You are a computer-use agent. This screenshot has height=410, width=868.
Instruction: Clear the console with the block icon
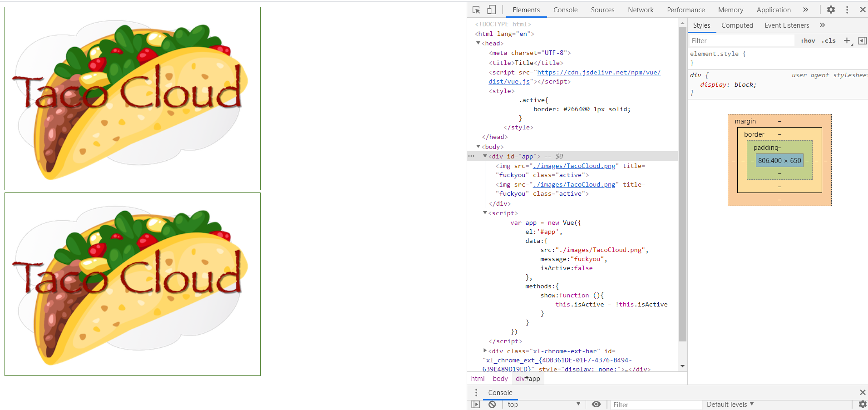click(x=492, y=404)
